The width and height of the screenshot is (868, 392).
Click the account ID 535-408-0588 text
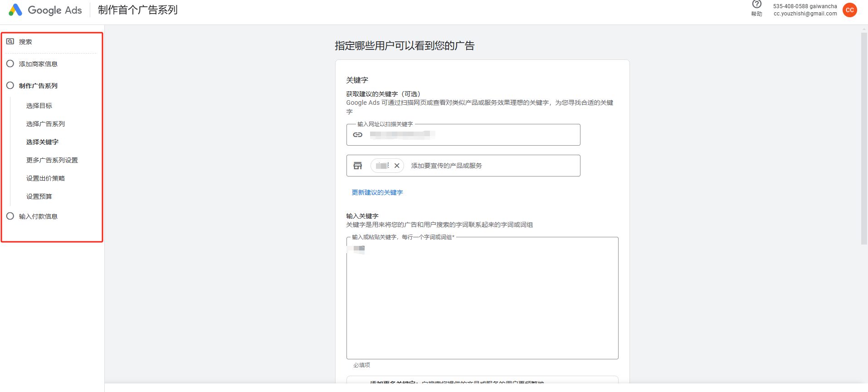(790, 6)
